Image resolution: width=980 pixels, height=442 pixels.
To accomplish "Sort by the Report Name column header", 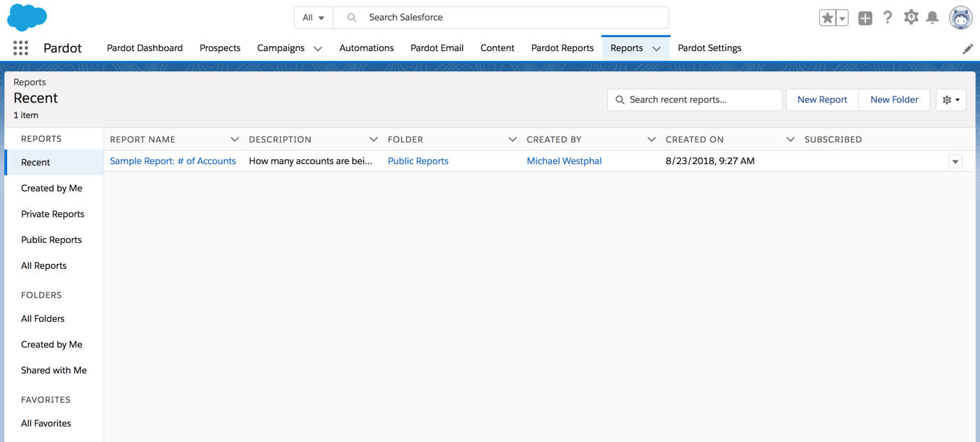I will 142,140.
